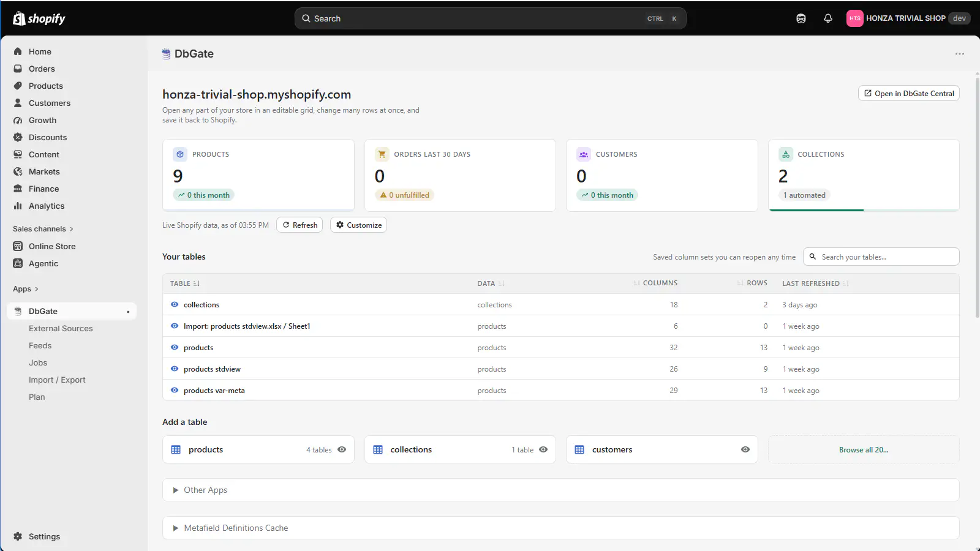Toggle the eye icon for collections table row
980x551 pixels.
point(175,304)
